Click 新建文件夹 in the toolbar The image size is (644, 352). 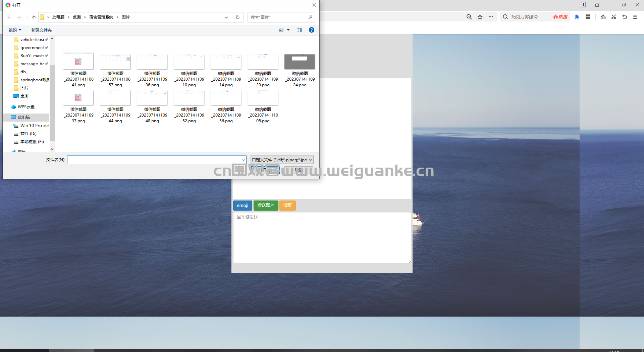pos(42,30)
